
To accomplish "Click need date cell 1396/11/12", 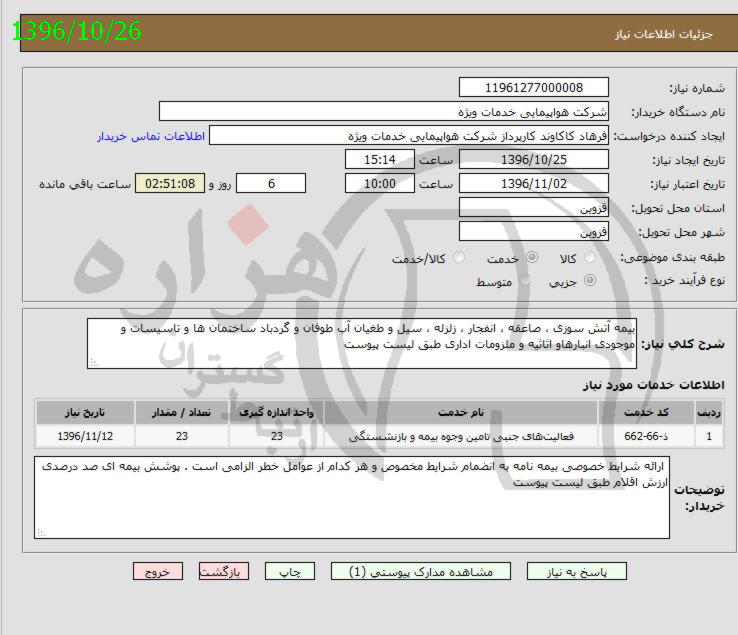I will pyautogui.click(x=85, y=436).
